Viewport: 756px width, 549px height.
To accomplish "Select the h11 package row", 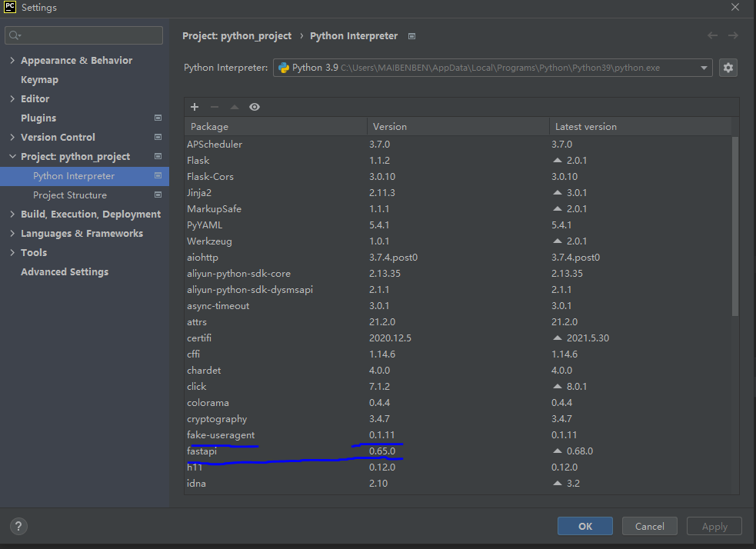I will point(458,467).
